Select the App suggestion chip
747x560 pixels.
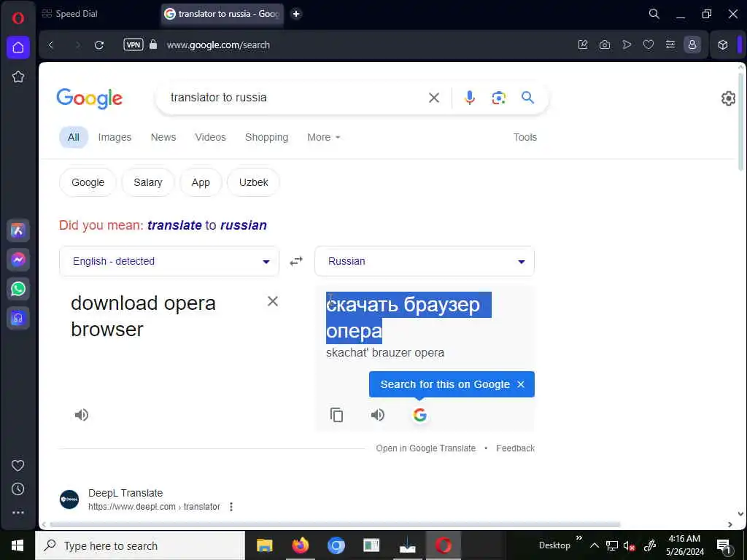(x=201, y=182)
